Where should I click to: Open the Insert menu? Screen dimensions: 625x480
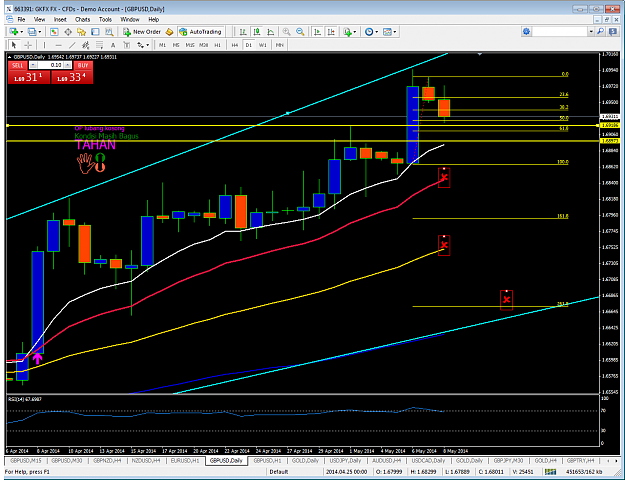60,19
